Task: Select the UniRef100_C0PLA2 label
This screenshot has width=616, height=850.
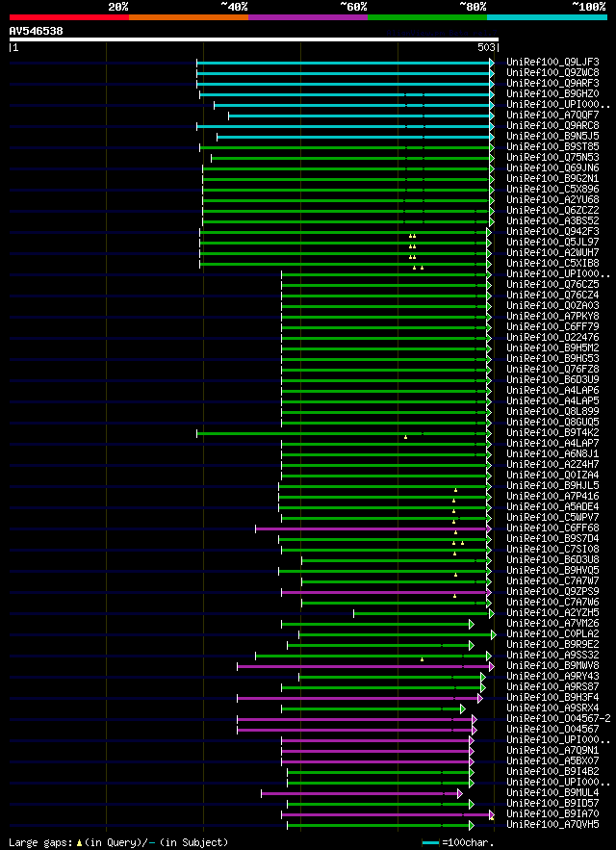Action: coord(552,634)
